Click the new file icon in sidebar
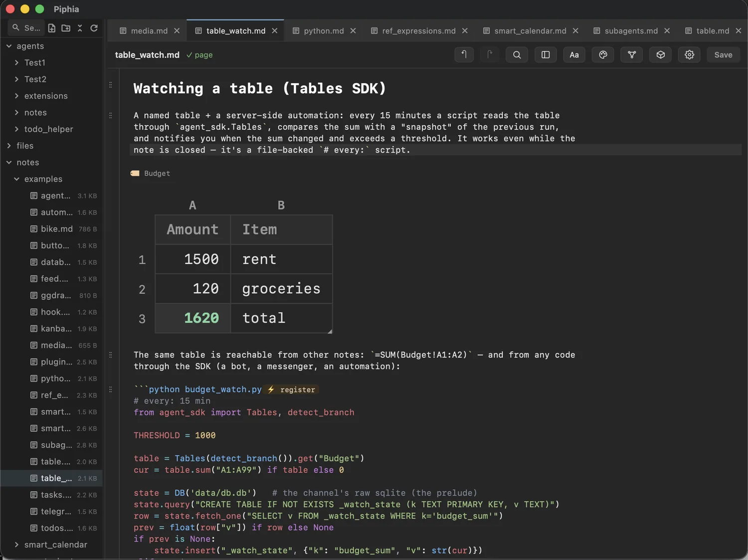748x560 pixels. pos(52,28)
